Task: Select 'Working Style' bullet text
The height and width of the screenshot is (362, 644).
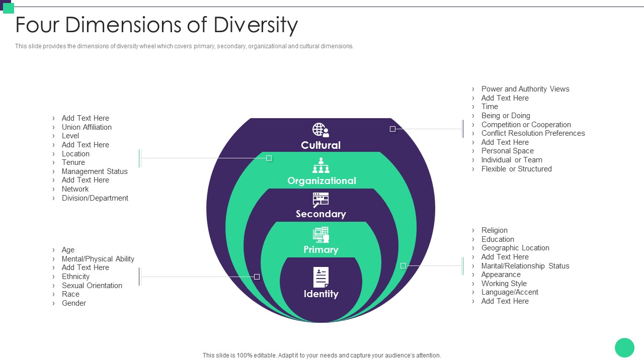Action: click(504, 284)
